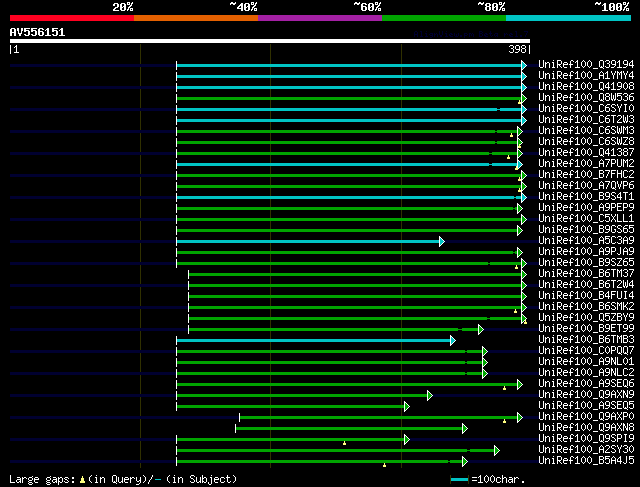Click the UniRef100_Q41387 label
Screen dimensions: 640x487
(x=586, y=153)
